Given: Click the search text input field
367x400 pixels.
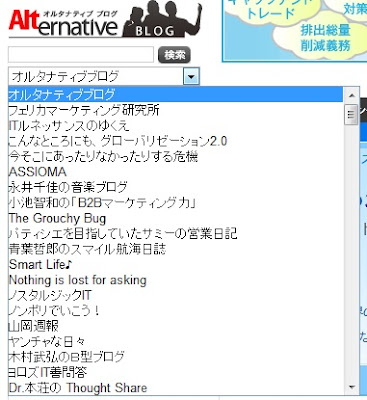Looking at the screenshot, I should [81, 55].
